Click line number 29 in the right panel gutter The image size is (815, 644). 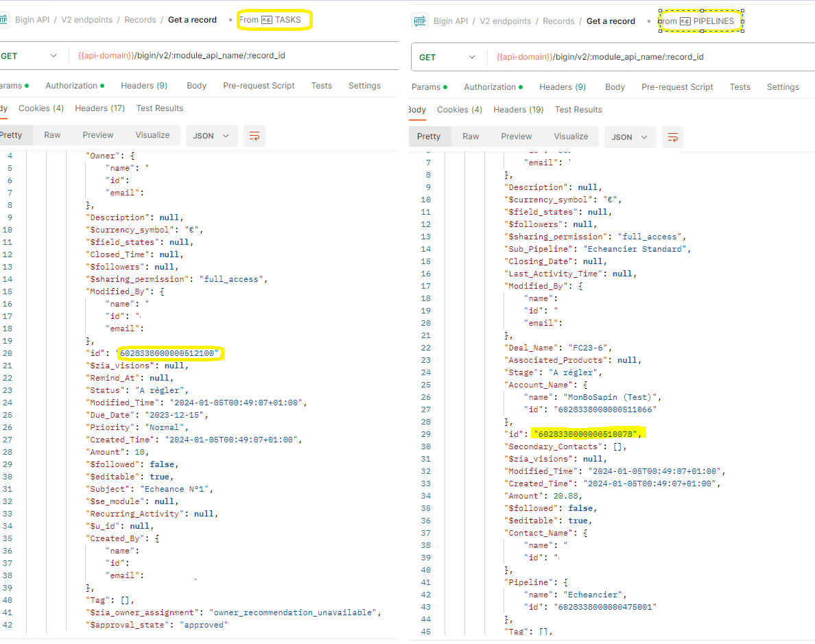click(x=426, y=434)
